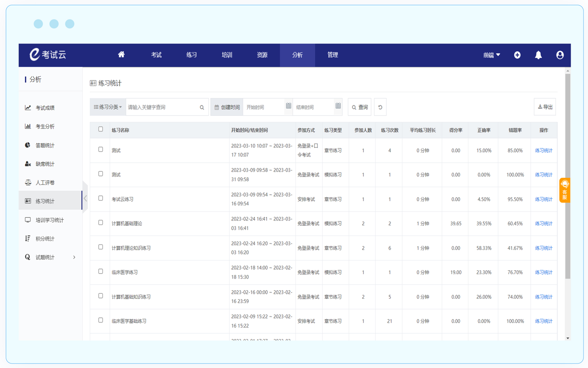Viewport: 588px width, 368px height.
Task: Toggle the select-all checkbox in table header
Action: pos(100,129)
